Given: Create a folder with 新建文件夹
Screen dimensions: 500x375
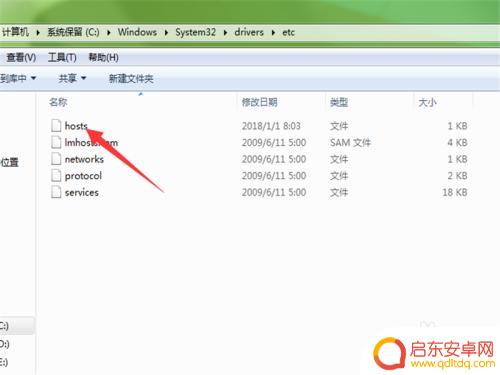Looking at the screenshot, I should click(131, 79).
